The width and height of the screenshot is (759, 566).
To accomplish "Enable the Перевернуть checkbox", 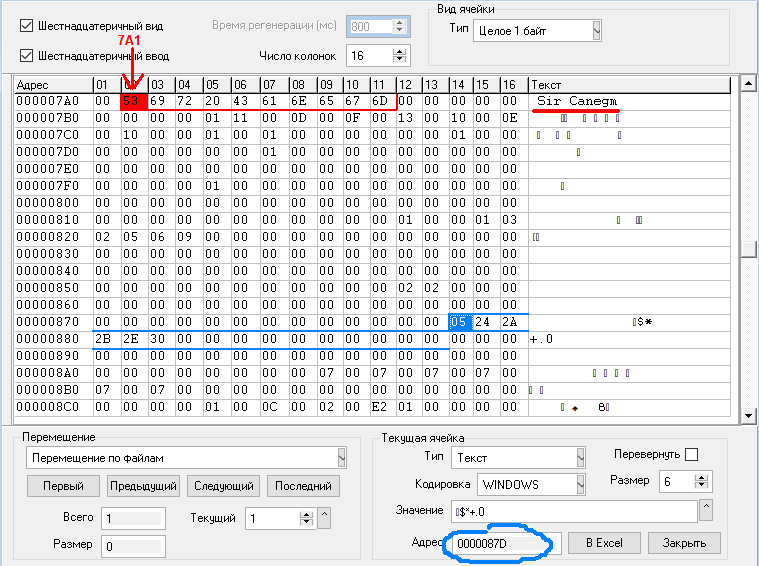I will 692,455.
